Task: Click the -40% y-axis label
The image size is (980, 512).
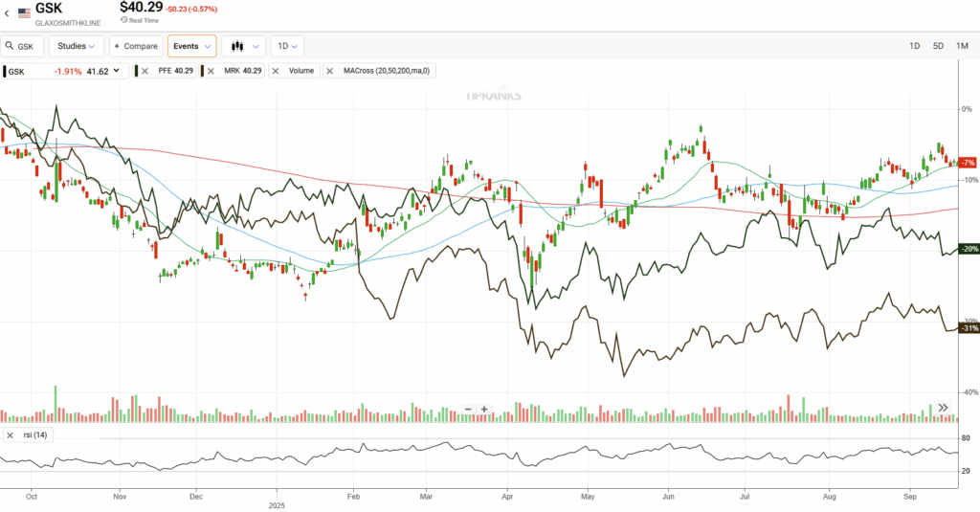Action: coord(969,392)
